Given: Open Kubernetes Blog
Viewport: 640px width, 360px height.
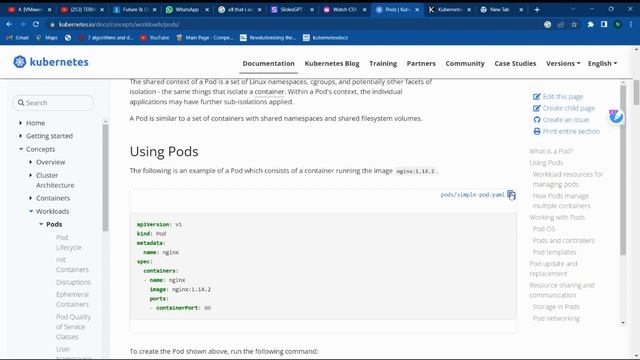Looking at the screenshot, I should [332, 64].
